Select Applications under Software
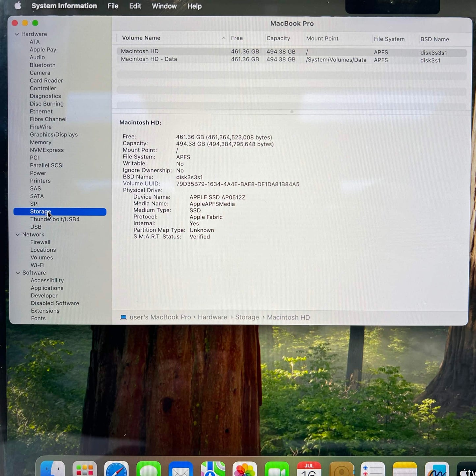This screenshot has height=476, width=476. (47, 288)
